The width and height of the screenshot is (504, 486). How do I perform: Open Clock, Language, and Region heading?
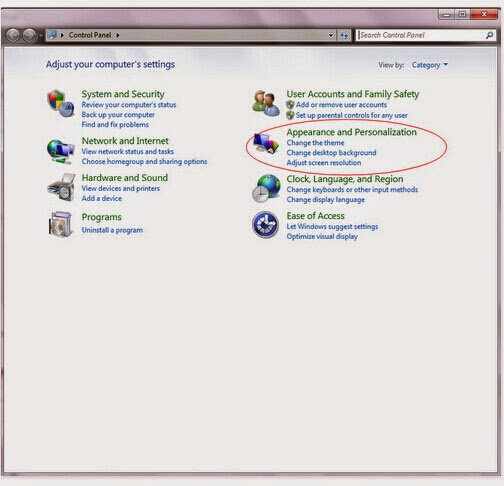coord(345,179)
